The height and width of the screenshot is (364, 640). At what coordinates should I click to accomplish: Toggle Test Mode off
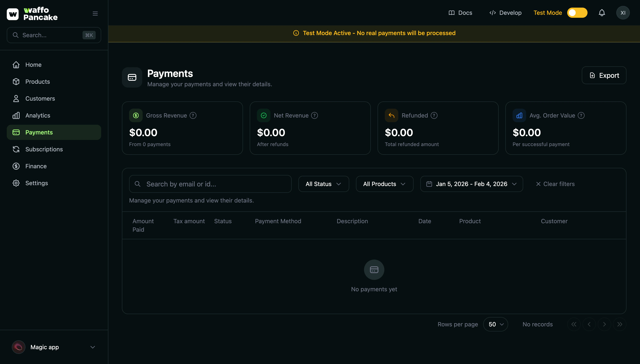[577, 12]
